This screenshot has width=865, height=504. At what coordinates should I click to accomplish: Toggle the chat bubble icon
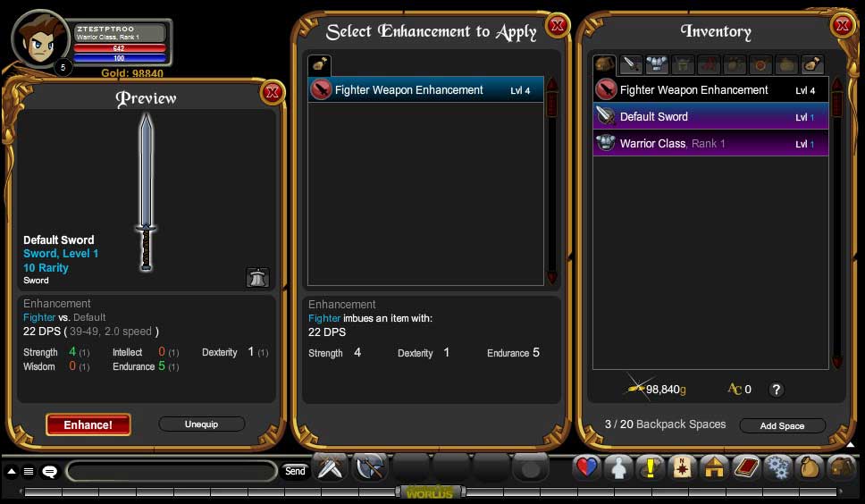(x=50, y=472)
